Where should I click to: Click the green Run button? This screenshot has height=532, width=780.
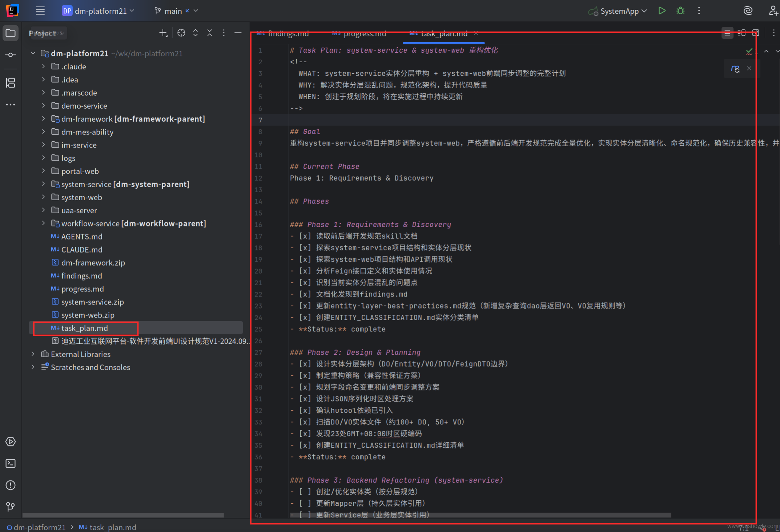coord(662,11)
